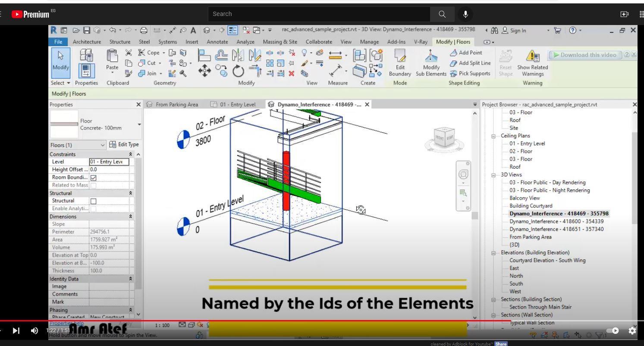Select Dynamo_Interference - 418600 - 354339 view
Screen dimensions: 644x346
[556, 221]
